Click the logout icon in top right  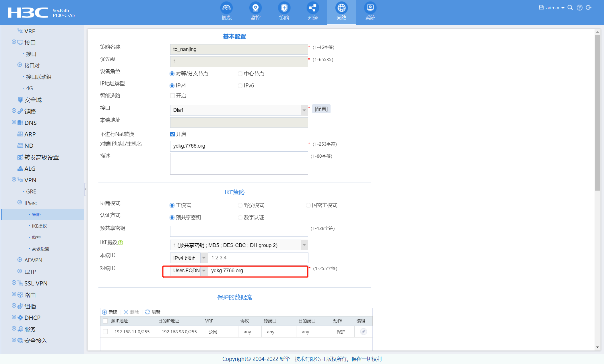point(589,8)
